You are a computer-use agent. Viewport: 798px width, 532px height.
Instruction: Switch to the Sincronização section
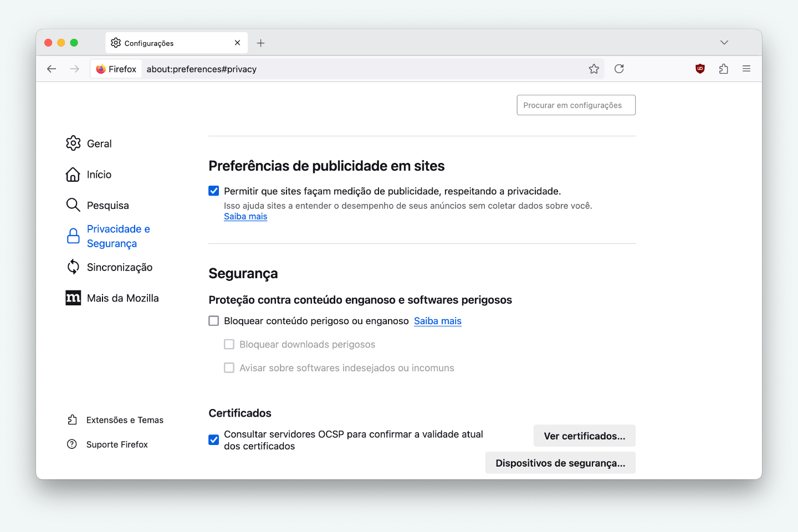[119, 267]
